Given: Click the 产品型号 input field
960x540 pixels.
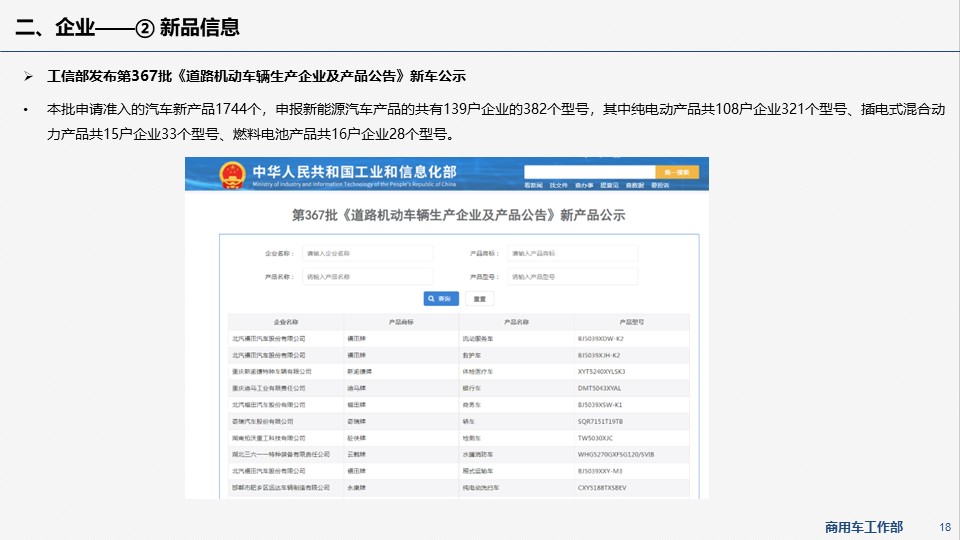Looking at the screenshot, I should coord(572,277).
